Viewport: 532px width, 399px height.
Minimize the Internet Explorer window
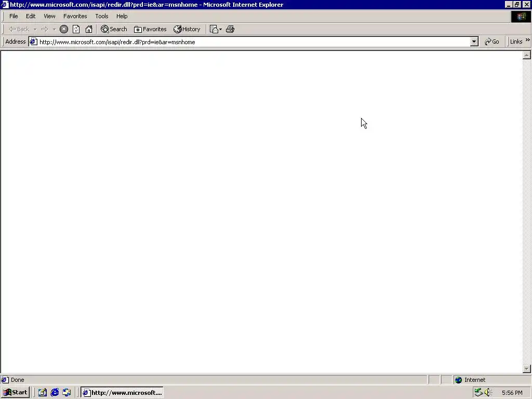tap(508, 4)
